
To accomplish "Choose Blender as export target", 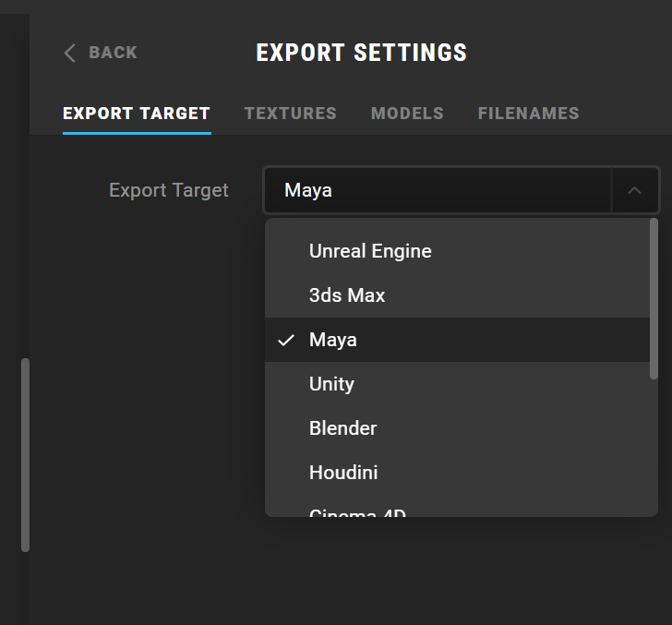I will [457, 428].
